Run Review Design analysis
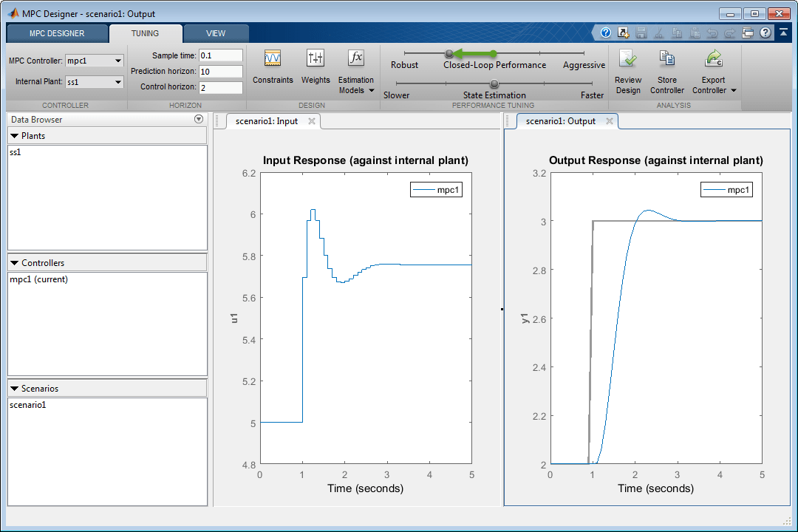Screen dimensions: 798x532 point(628,71)
